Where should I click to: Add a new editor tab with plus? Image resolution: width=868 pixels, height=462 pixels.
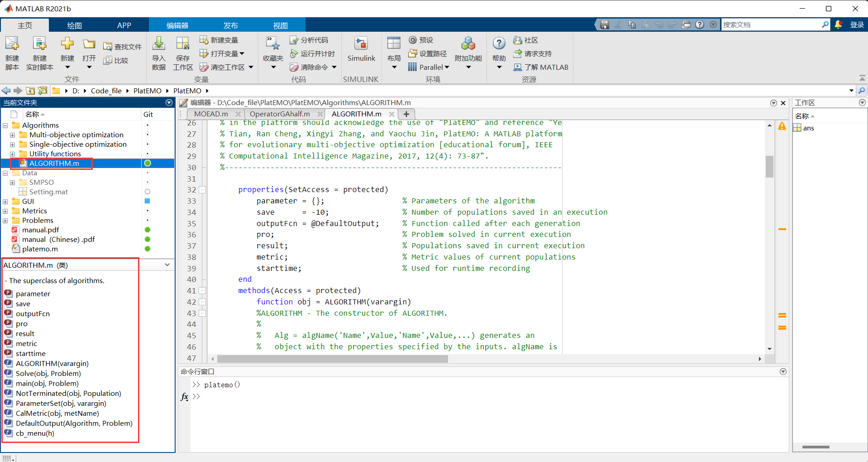[406, 114]
